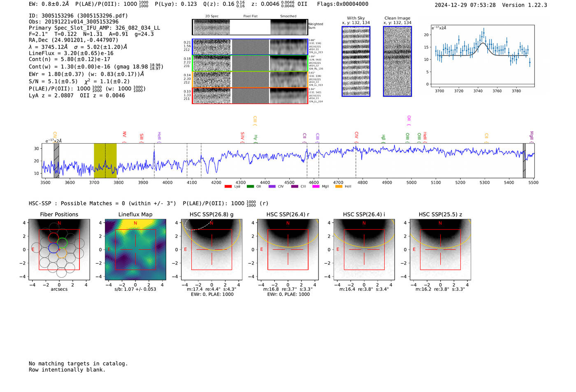The image size is (576, 392).
Task: Click the green fiber circle in Fiber Positions
Action: click(62, 243)
